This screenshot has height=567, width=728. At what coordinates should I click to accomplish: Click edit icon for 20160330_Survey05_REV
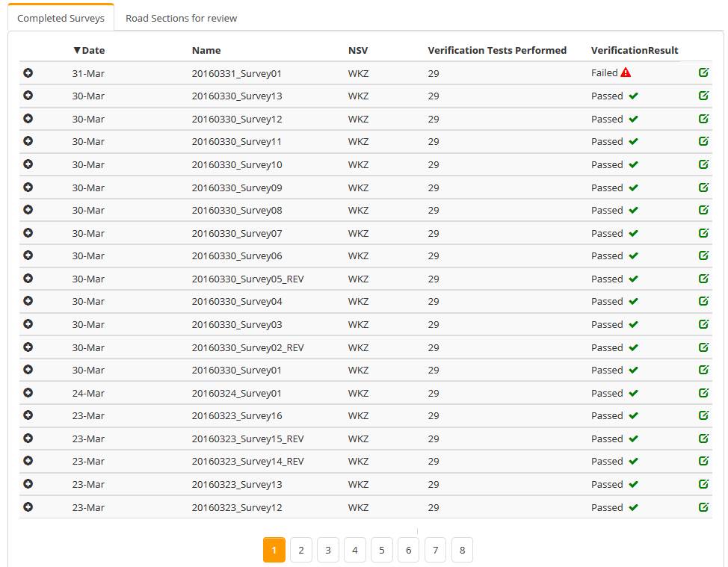coord(703,279)
